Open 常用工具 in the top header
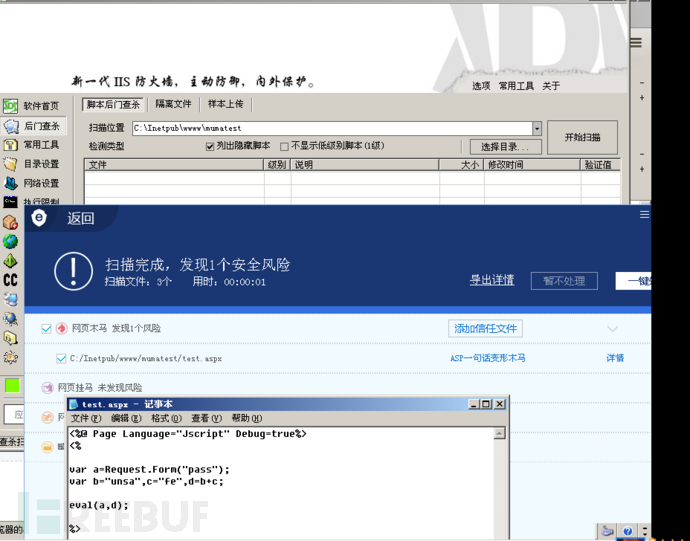 click(516, 86)
